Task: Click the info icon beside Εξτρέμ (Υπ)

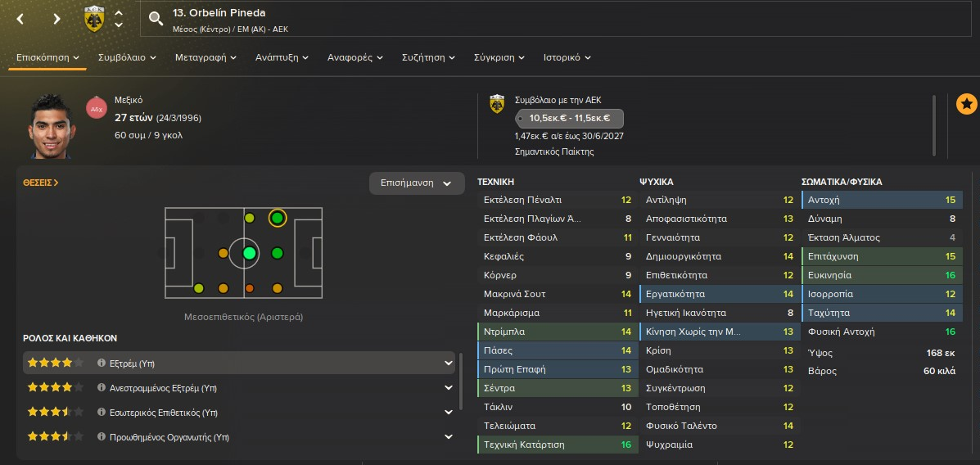Action: coord(102,363)
